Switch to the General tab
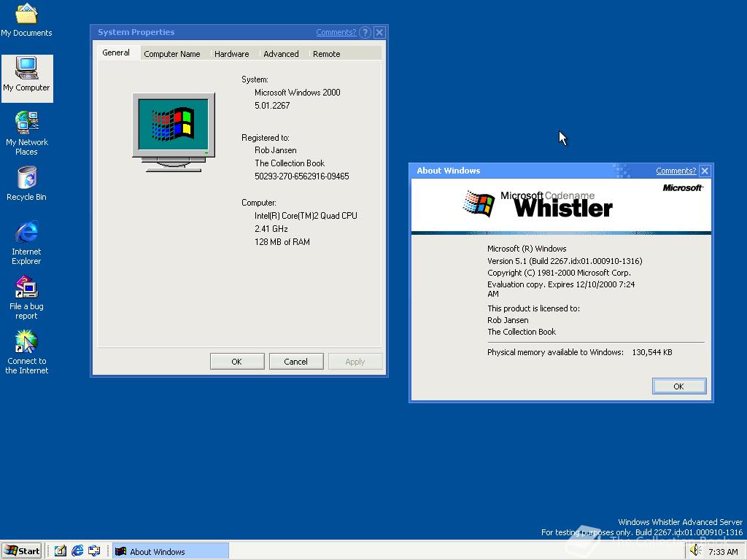The image size is (747, 560). point(116,52)
